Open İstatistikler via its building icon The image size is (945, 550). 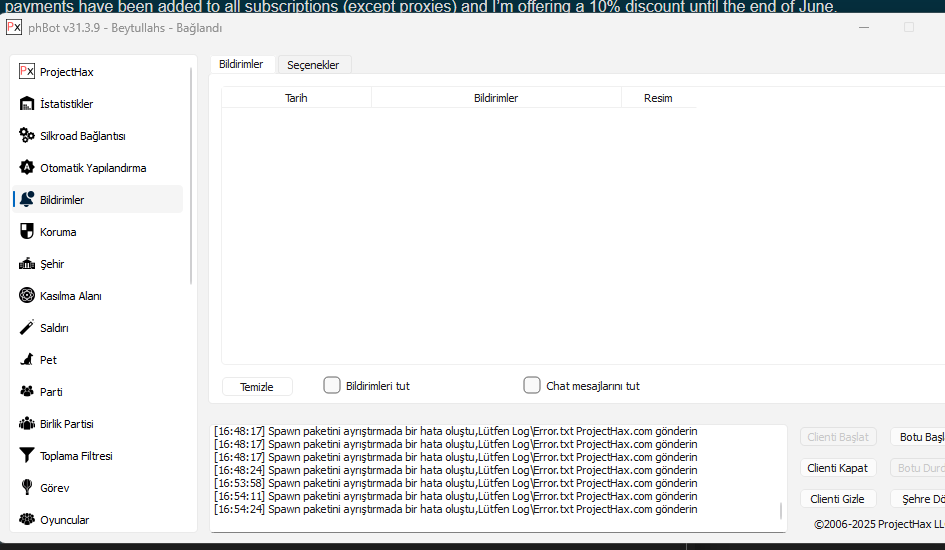27,104
